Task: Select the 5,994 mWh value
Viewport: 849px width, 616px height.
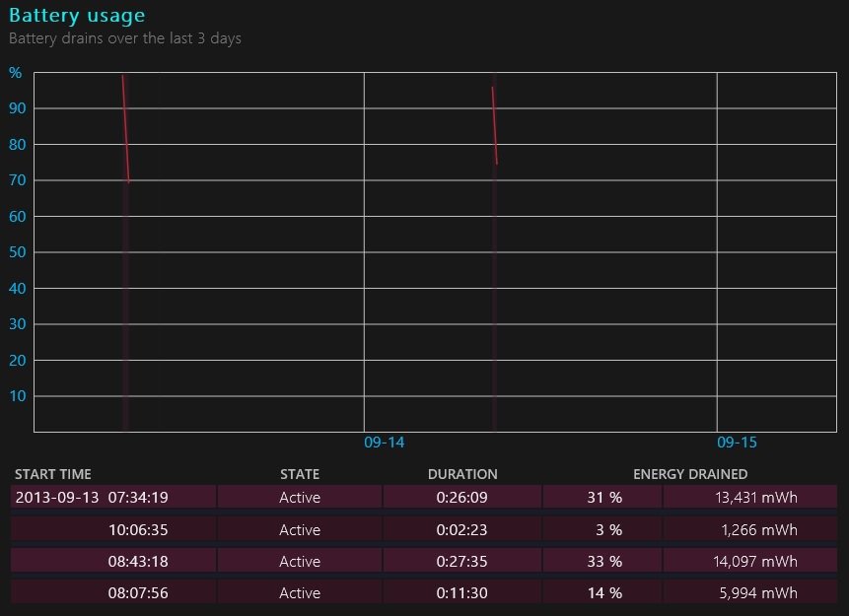Action: 758,592
